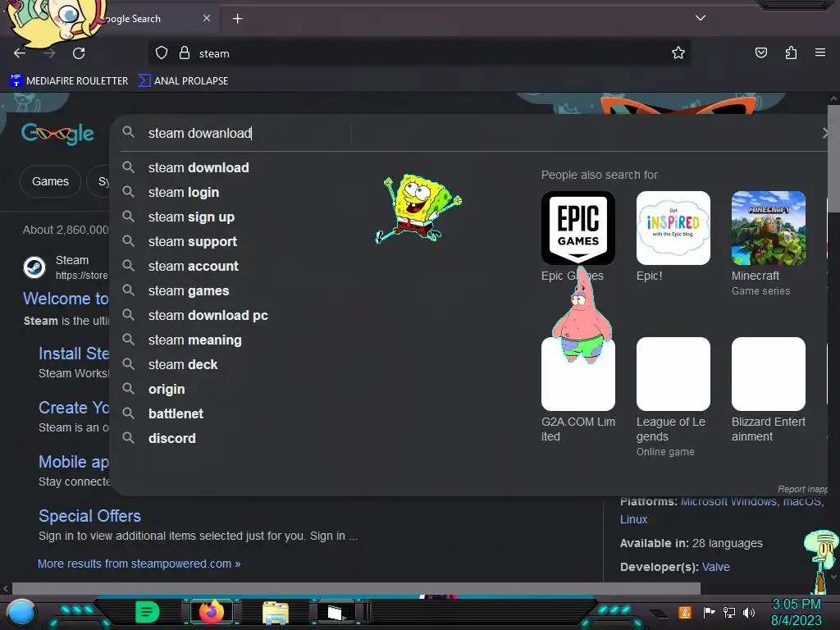Click the Google logo
Viewport: 840px width, 630px height.
tap(58, 134)
